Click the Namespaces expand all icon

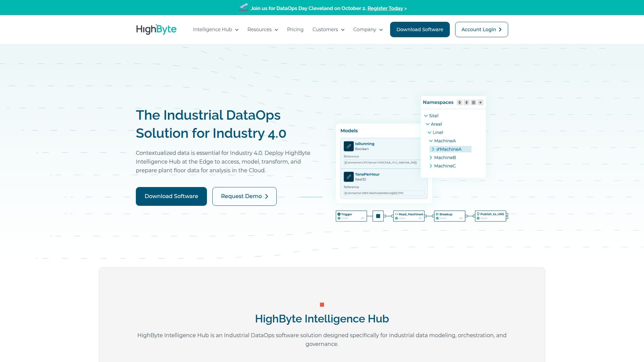click(x=460, y=103)
